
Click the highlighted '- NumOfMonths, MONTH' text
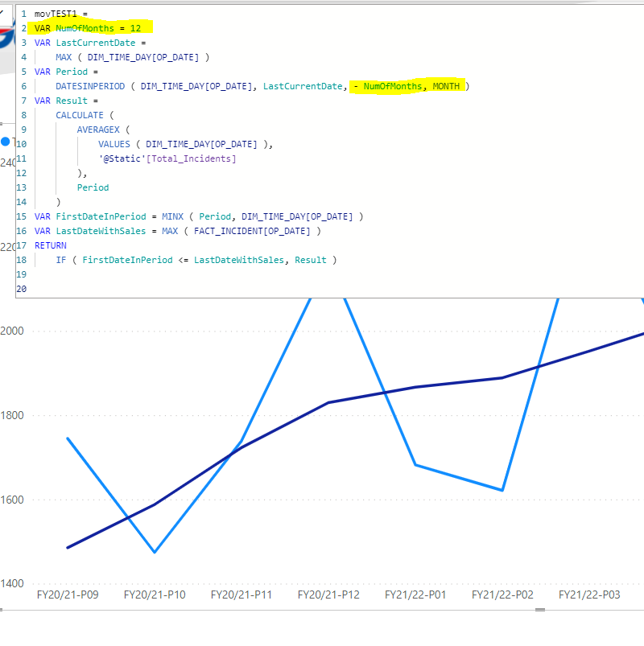pos(408,86)
